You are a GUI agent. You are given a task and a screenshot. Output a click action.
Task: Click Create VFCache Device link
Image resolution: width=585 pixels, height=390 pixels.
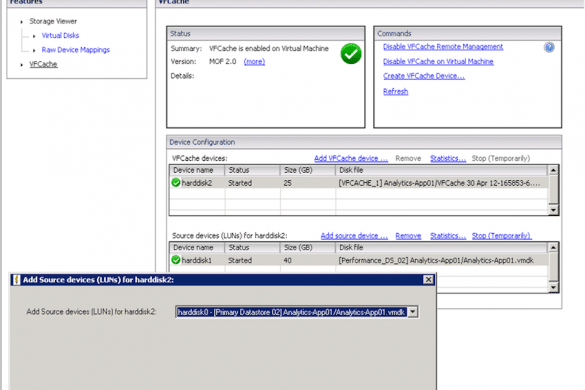point(424,76)
